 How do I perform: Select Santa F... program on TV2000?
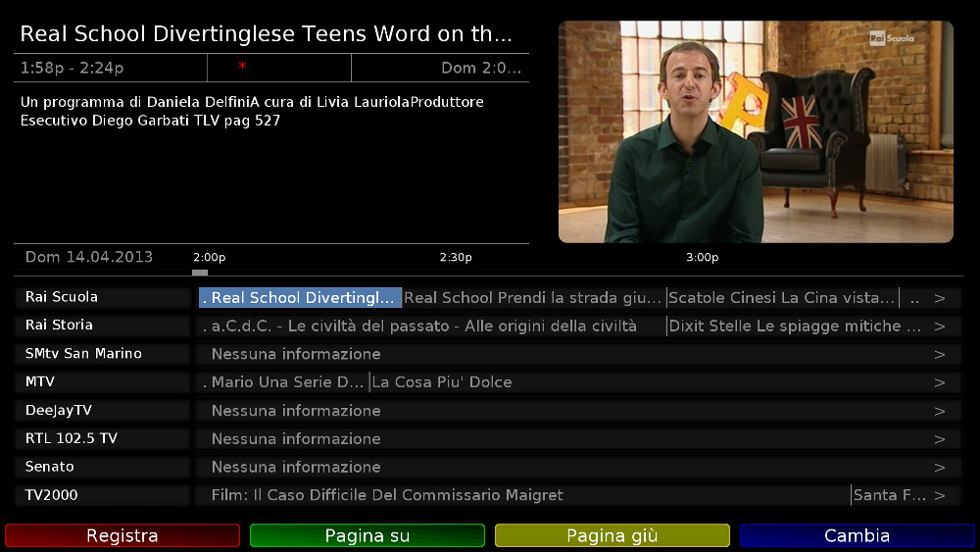(890, 495)
